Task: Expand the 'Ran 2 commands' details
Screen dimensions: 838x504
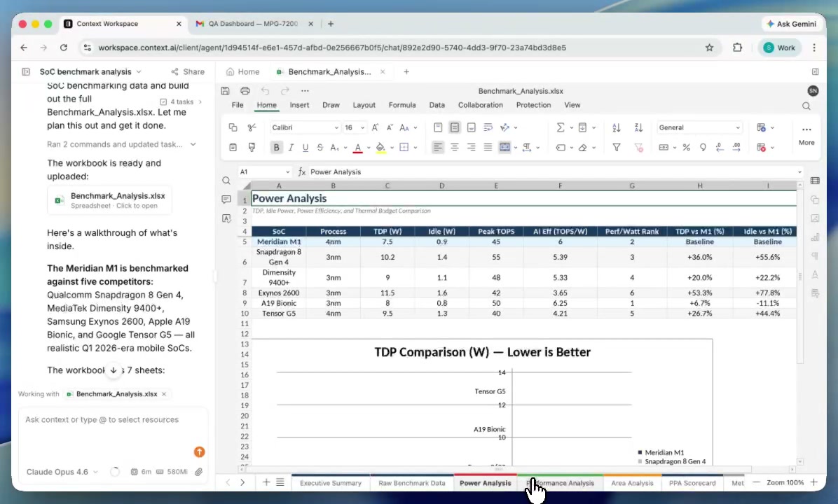Action: 193,144
